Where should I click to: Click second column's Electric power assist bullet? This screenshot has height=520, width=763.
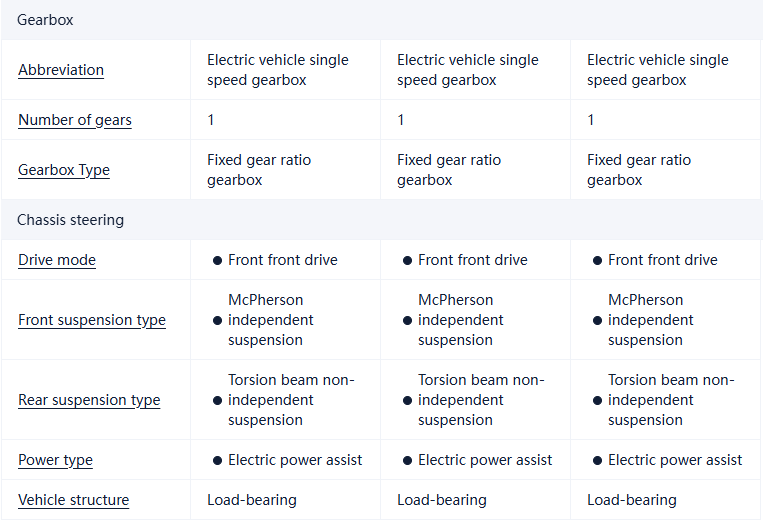click(x=407, y=460)
